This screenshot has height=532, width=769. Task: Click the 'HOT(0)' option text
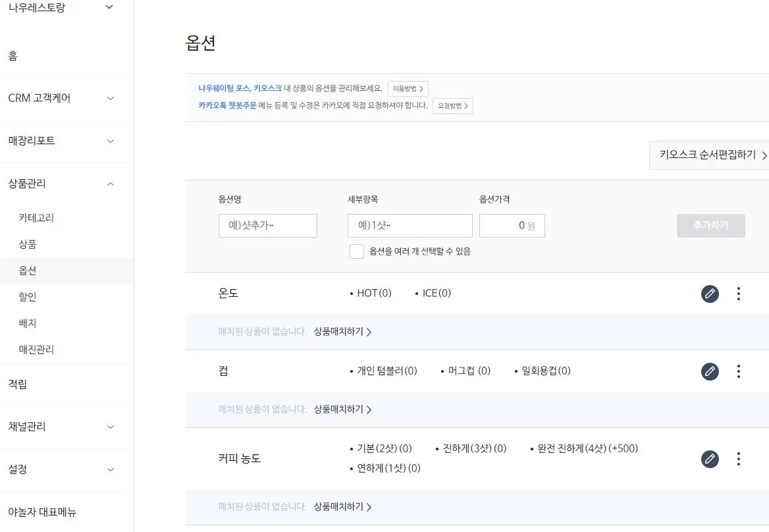click(x=374, y=293)
